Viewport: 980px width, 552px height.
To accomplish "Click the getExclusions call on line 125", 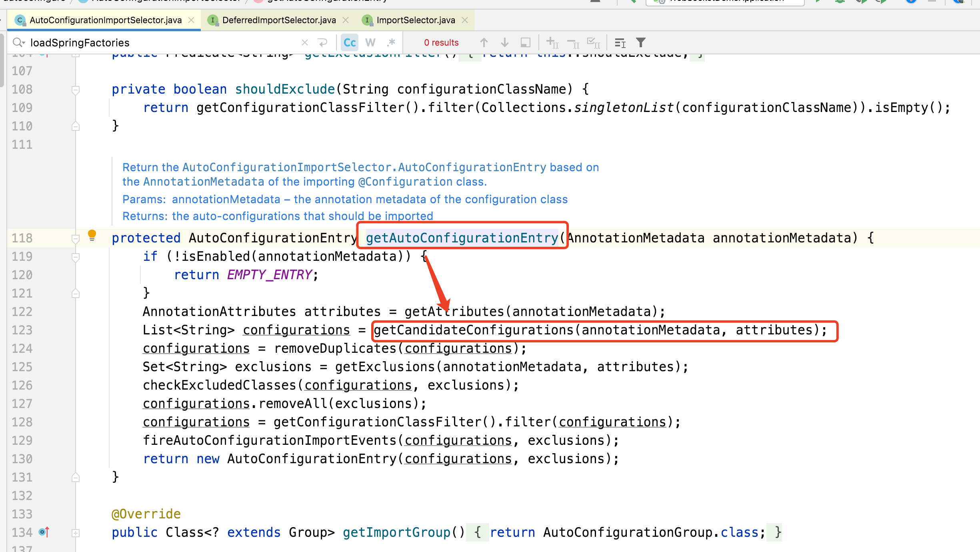I will click(x=385, y=367).
